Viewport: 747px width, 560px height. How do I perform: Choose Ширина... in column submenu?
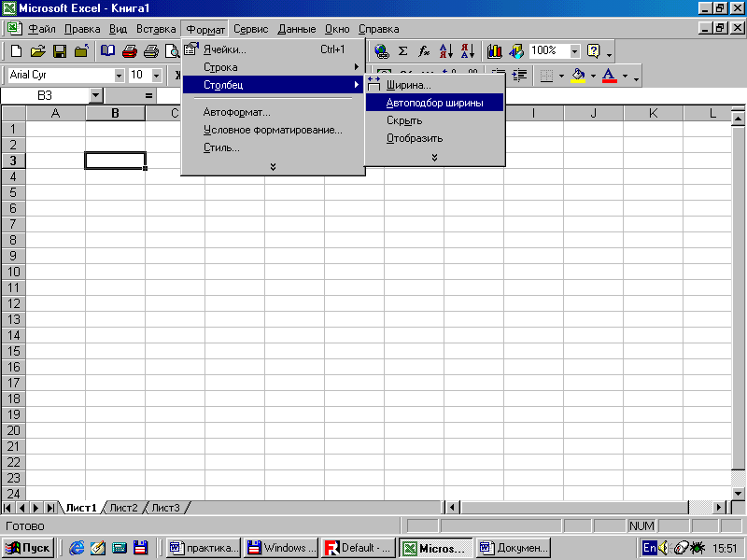pyautogui.click(x=434, y=85)
